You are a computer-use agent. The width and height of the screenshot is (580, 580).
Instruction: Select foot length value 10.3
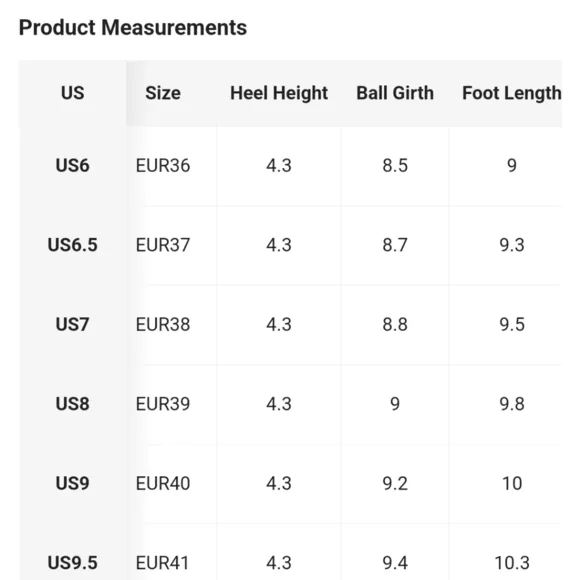(512, 563)
